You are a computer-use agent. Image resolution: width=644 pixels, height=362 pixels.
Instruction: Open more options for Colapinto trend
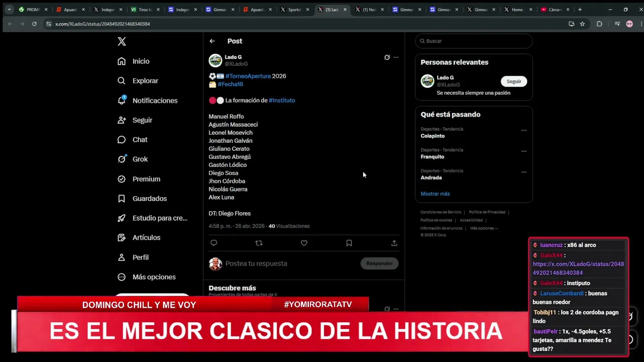click(x=524, y=130)
